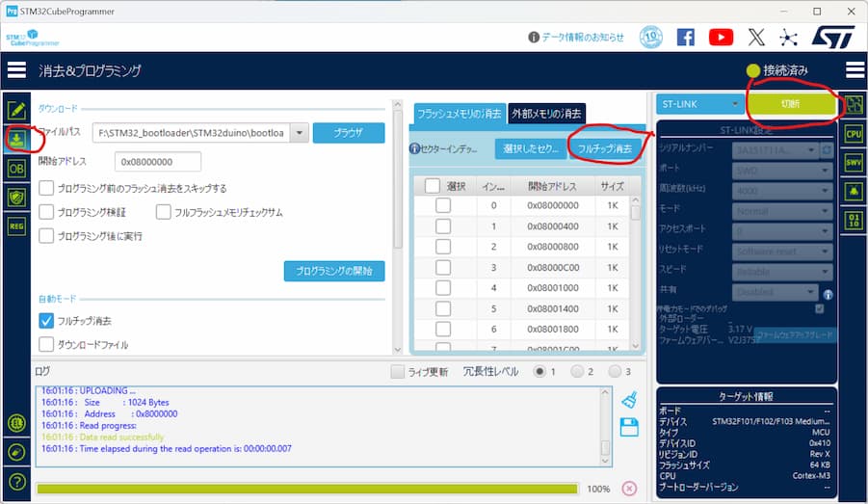The image size is (868, 504).
Task: Check sector 0 at 0x08000000
Action: point(443,205)
